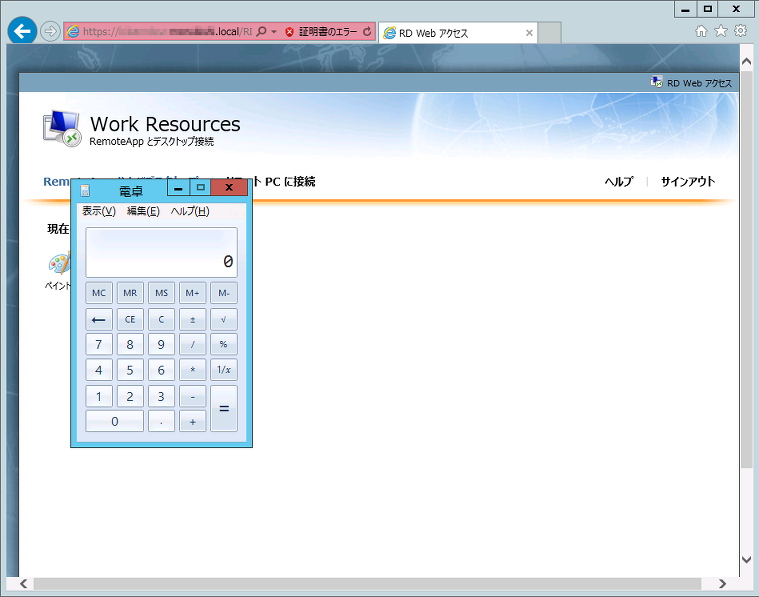Viewport: 759px width, 597px height.
Task: Click the number 3 key
Action: pos(161,396)
